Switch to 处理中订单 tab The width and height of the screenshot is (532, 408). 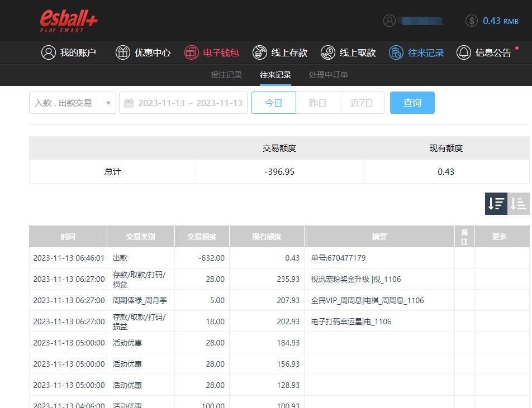[329, 75]
